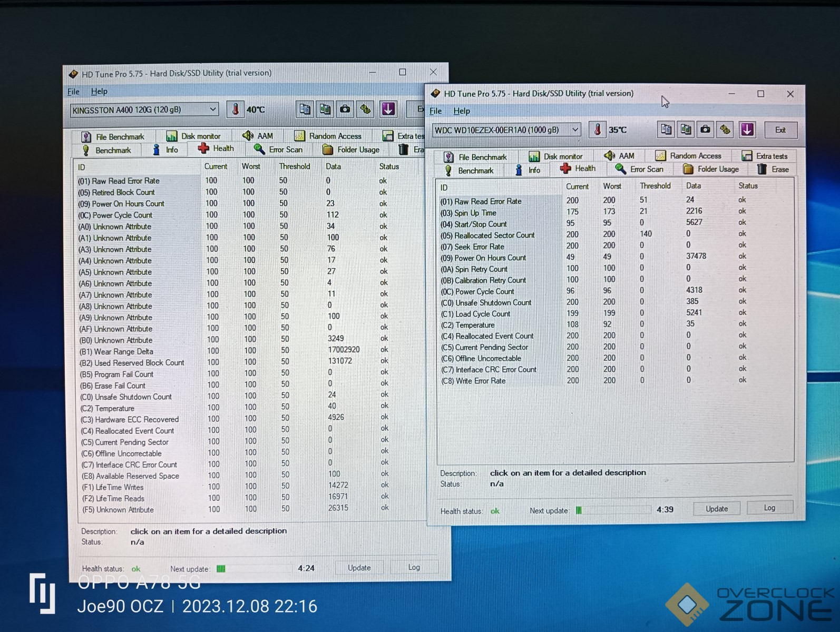Viewport: 840px width, 632px height.
Task: Click camera save-screenshot icon in Kingston window
Action: pos(345,109)
